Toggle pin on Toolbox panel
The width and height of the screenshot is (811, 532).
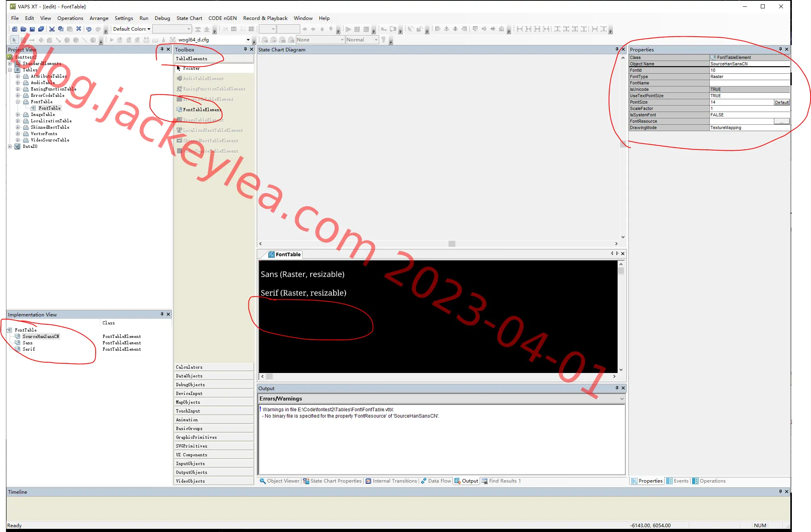click(x=245, y=49)
